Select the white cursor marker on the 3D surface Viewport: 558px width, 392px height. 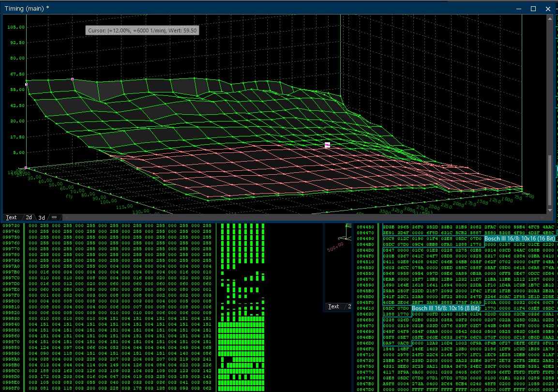point(327,145)
